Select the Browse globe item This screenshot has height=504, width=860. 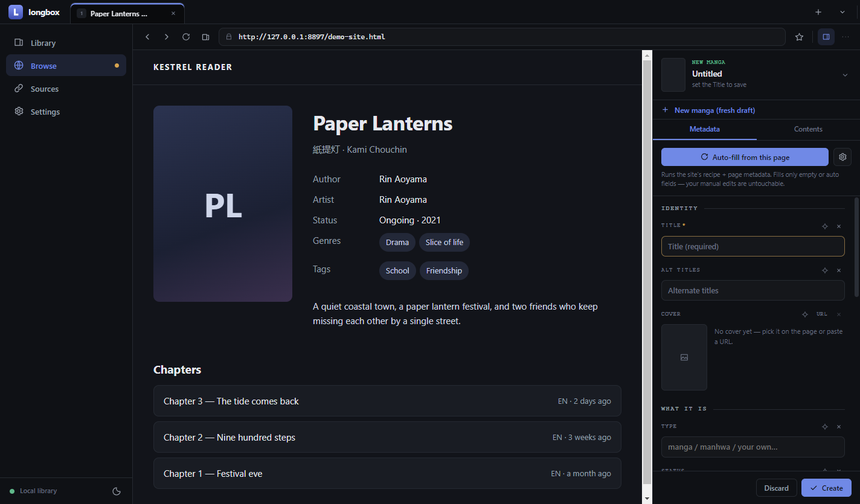coord(66,66)
